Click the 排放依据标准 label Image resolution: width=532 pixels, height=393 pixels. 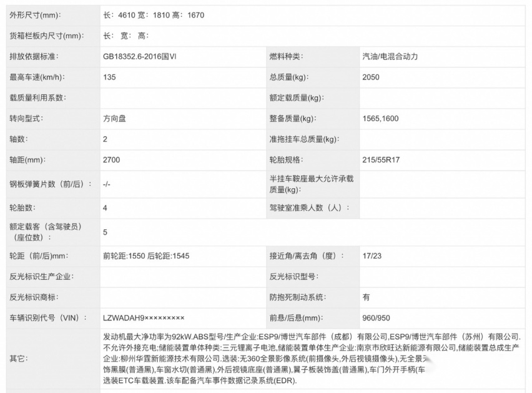click(34, 57)
